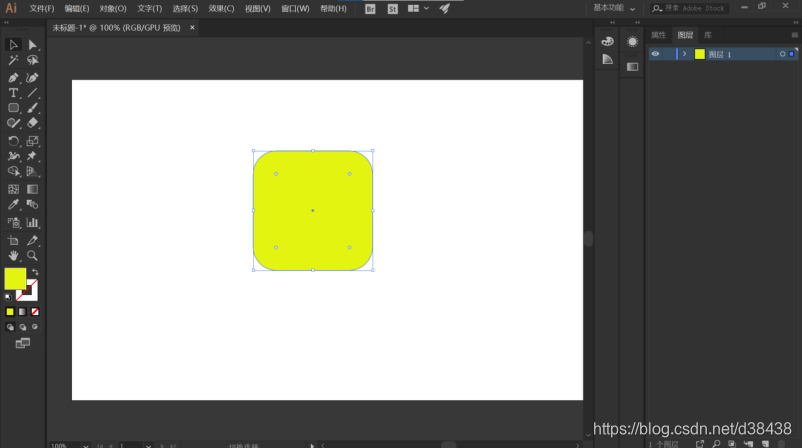Select the Selection tool arrow

pyautogui.click(x=13, y=45)
